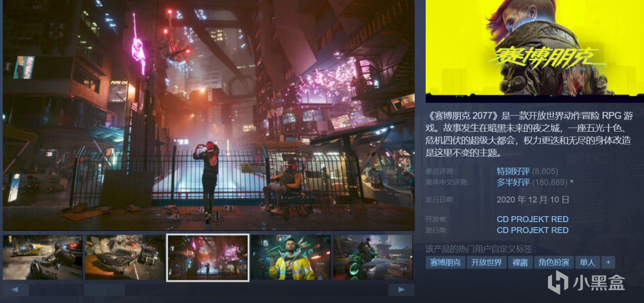The height and width of the screenshot is (303, 644).
Task: Click the 角色扮演 tag
Action: [553, 262]
